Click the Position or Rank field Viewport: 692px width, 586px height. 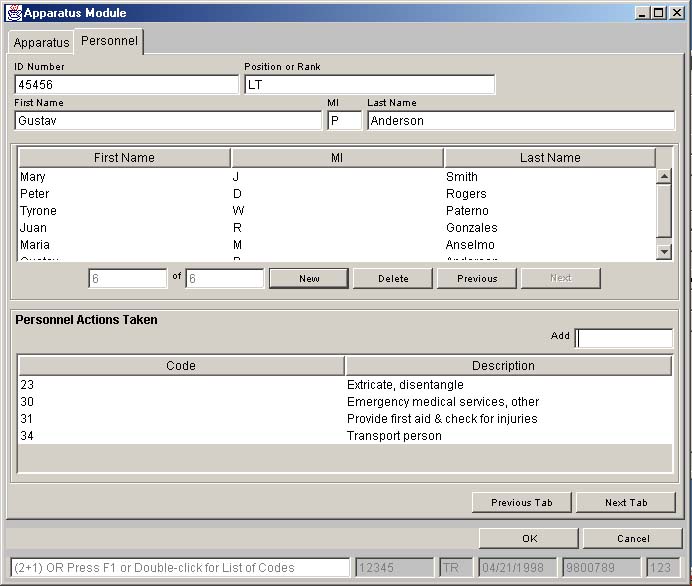click(x=369, y=85)
